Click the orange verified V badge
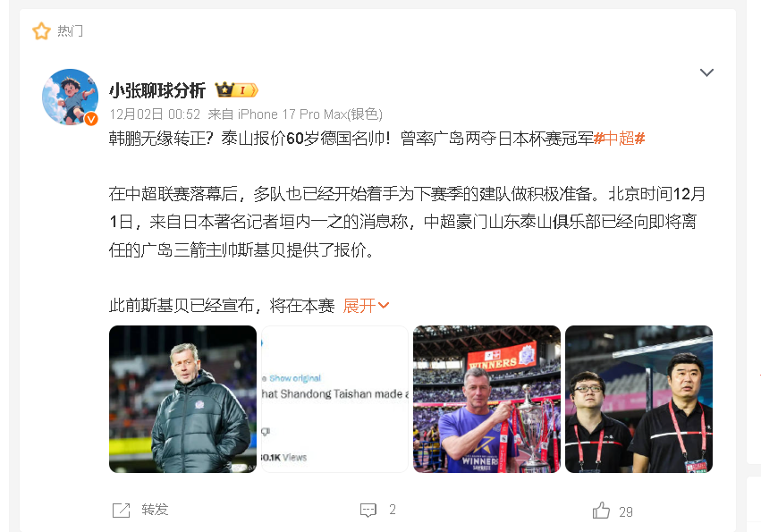Image resolution: width=761 pixels, height=532 pixels. pyautogui.click(x=91, y=119)
